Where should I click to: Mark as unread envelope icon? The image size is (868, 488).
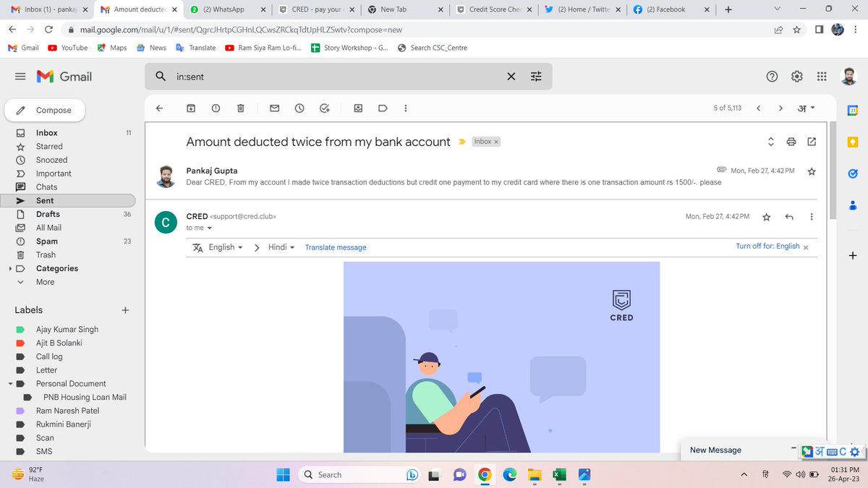click(x=275, y=108)
